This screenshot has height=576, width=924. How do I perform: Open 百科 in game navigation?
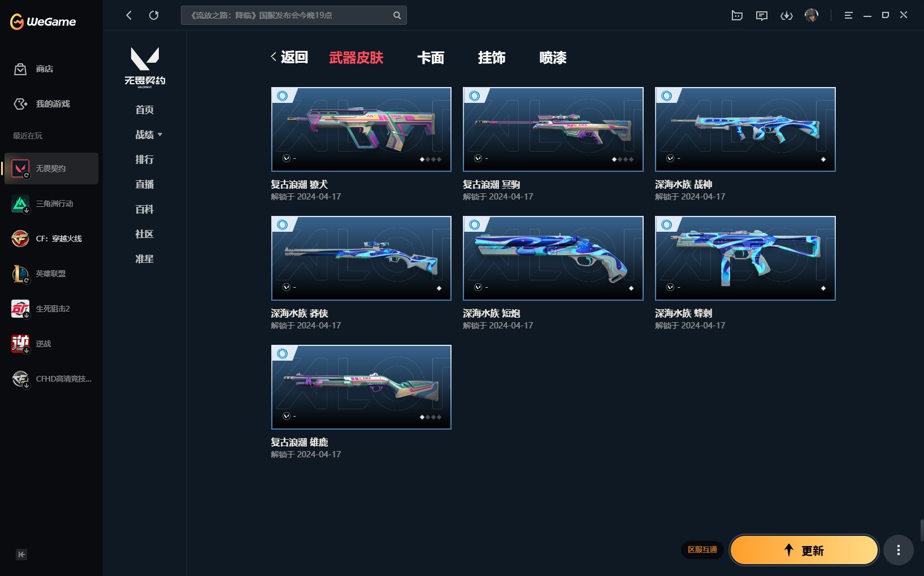[145, 209]
